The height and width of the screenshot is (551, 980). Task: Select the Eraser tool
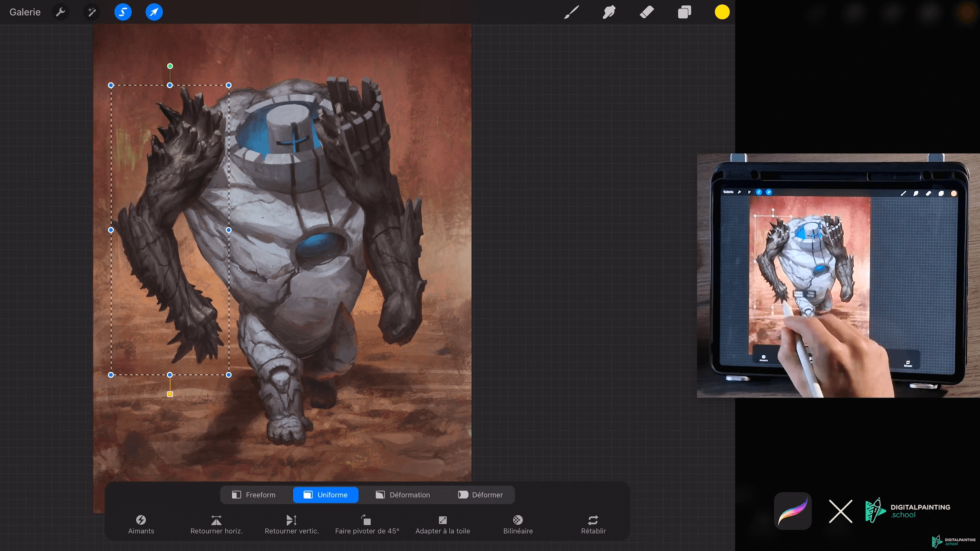point(647,12)
